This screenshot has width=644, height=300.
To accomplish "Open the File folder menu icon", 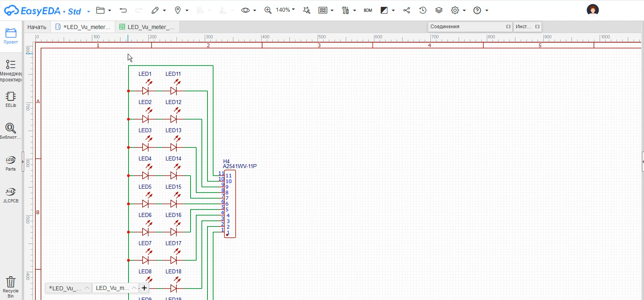I will (x=100, y=10).
